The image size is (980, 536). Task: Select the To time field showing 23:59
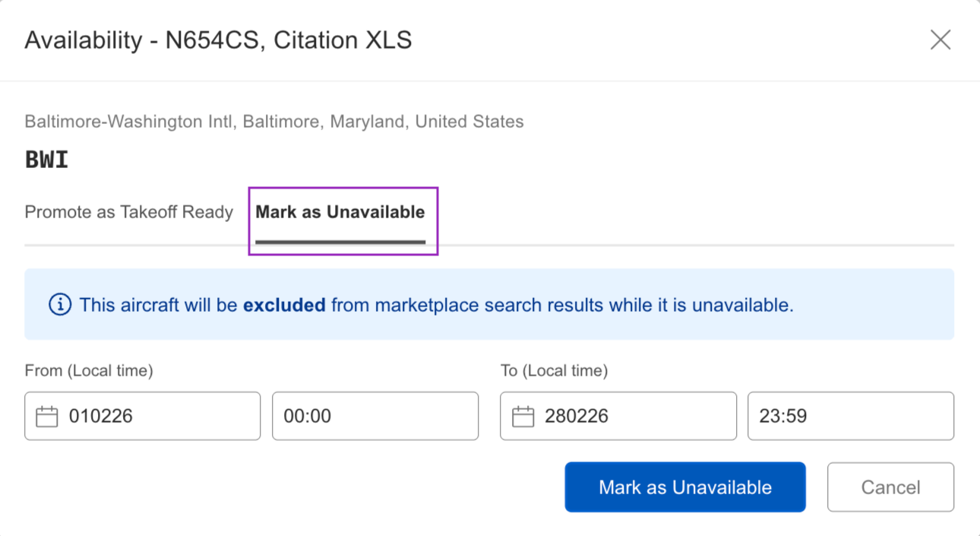point(850,416)
